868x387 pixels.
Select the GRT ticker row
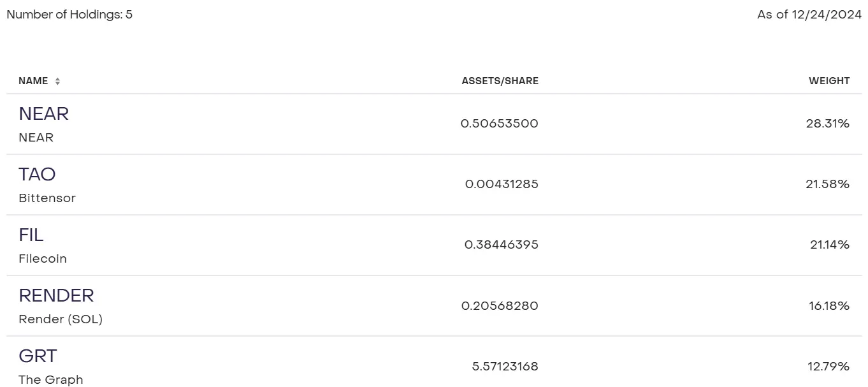point(38,356)
